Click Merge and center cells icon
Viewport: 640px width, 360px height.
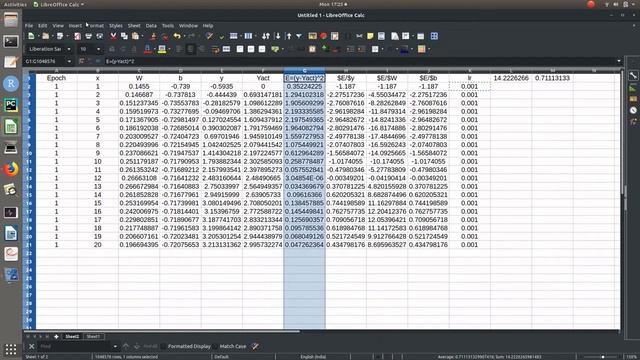pyautogui.click(x=227, y=49)
